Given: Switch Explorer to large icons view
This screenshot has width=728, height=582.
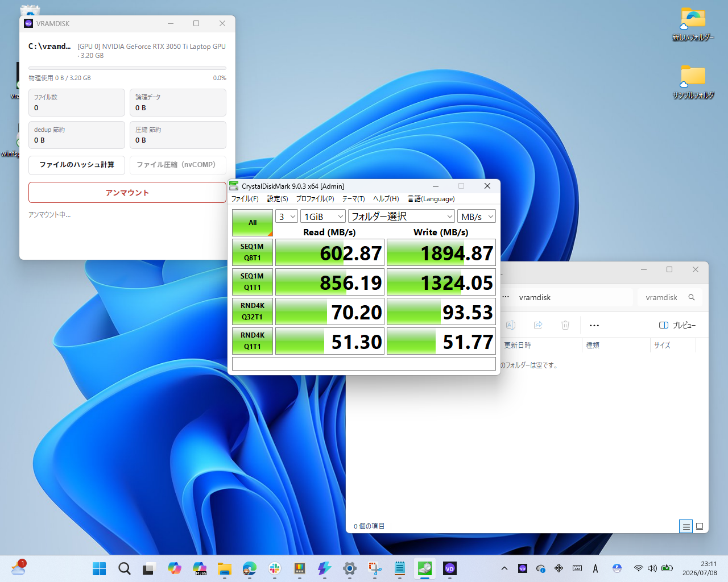Looking at the screenshot, I should tap(700, 526).
